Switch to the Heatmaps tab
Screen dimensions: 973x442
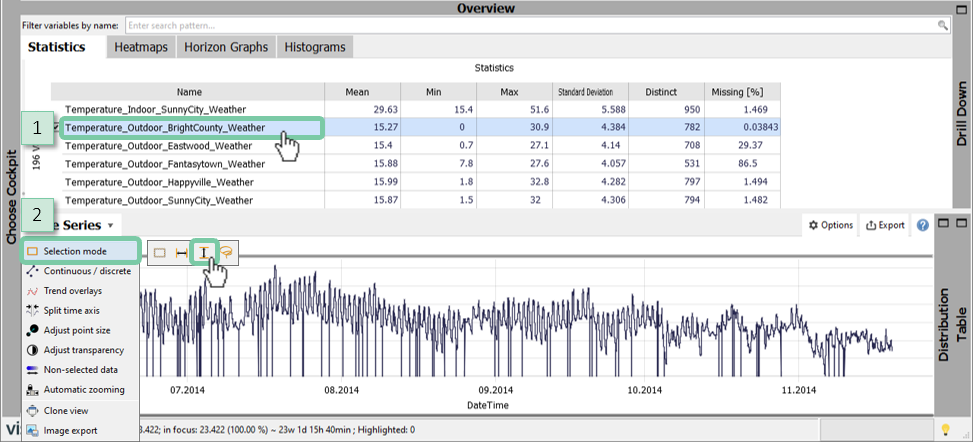coord(141,47)
